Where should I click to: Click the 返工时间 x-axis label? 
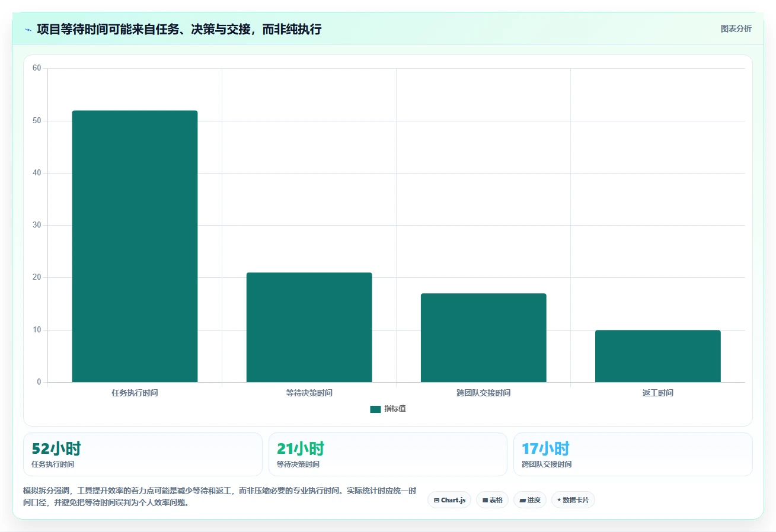click(x=657, y=393)
